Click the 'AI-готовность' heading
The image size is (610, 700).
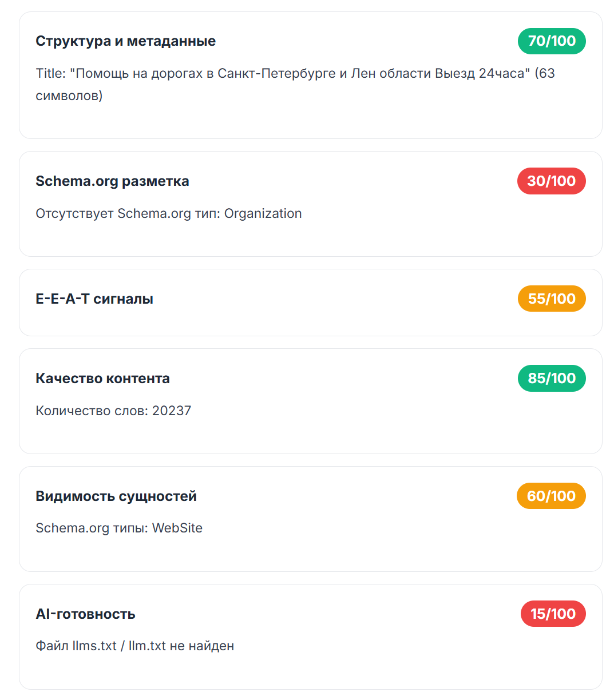[85, 614]
